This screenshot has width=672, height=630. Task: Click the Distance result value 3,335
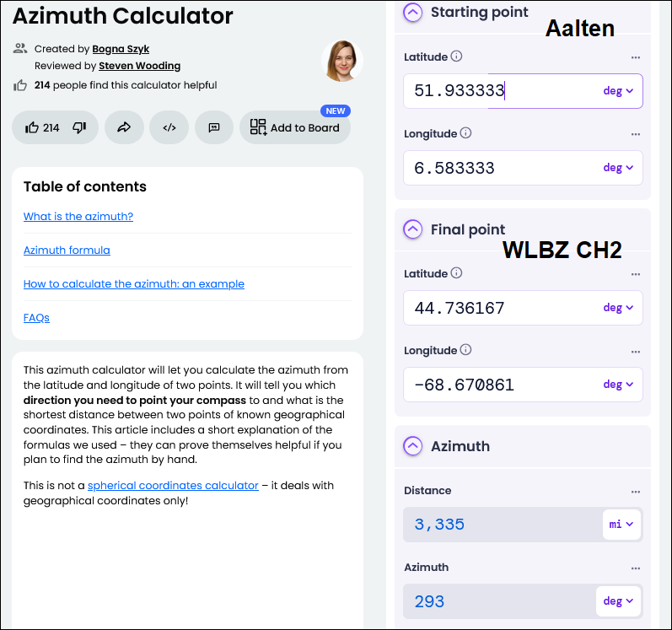(x=439, y=524)
